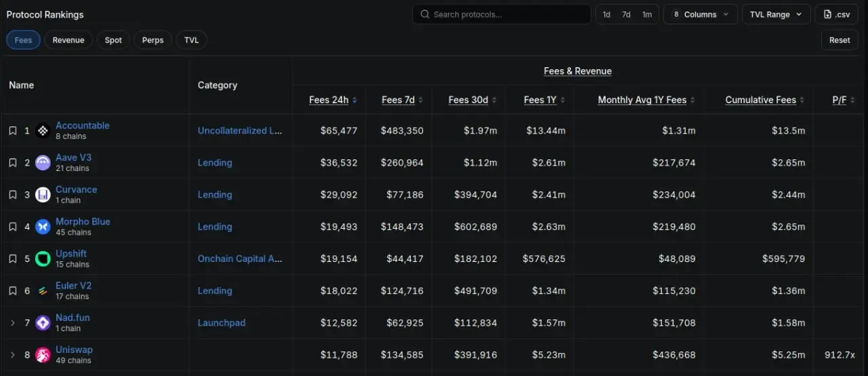
Task: Open the Launchpad category link
Action: (222, 323)
